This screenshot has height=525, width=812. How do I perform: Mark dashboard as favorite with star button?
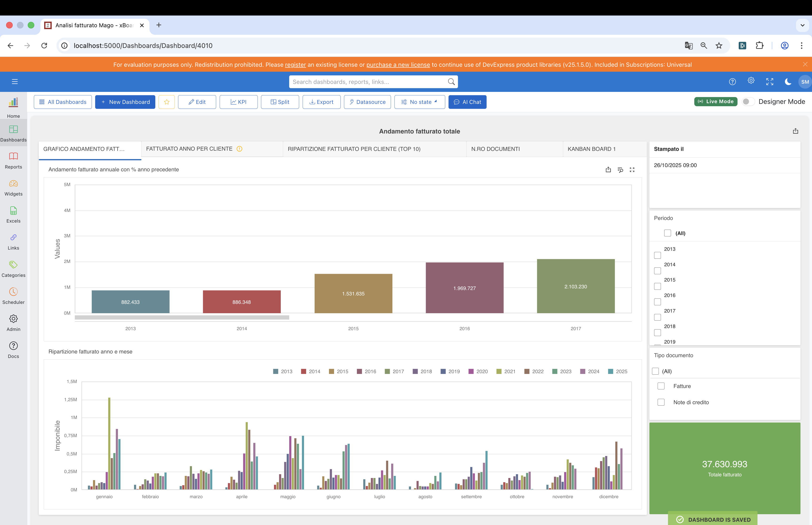pos(167,102)
